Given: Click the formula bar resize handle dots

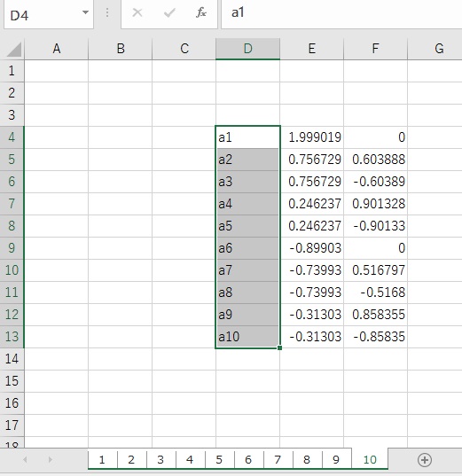Looking at the screenshot, I should pos(107,12).
